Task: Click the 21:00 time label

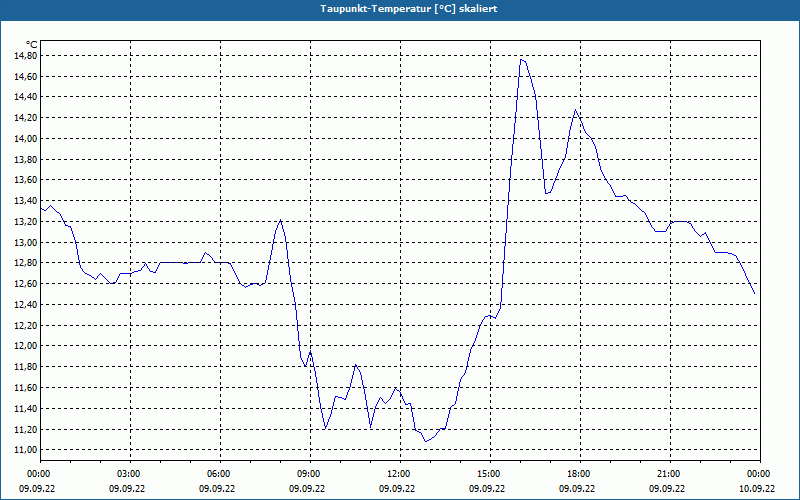Action: point(670,474)
